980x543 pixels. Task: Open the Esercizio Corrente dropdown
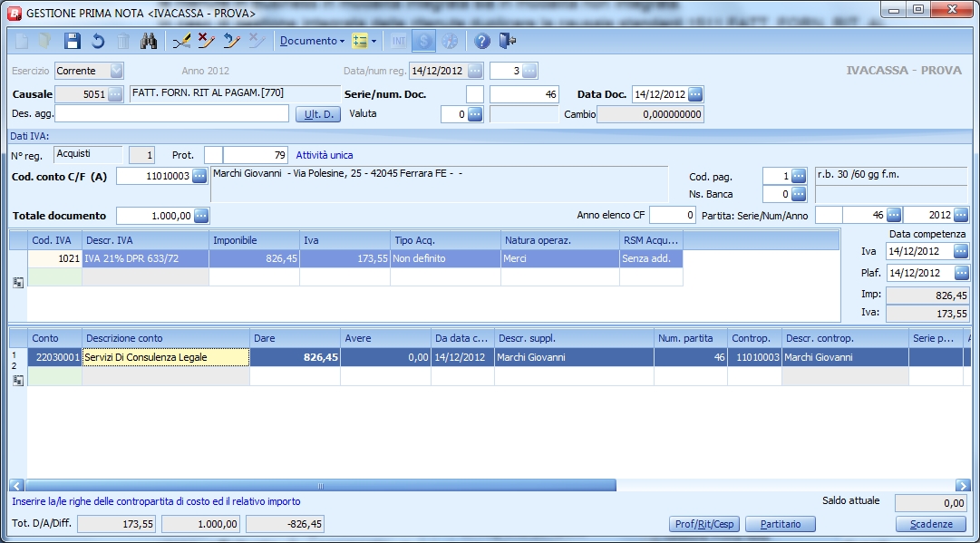click(x=116, y=71)
